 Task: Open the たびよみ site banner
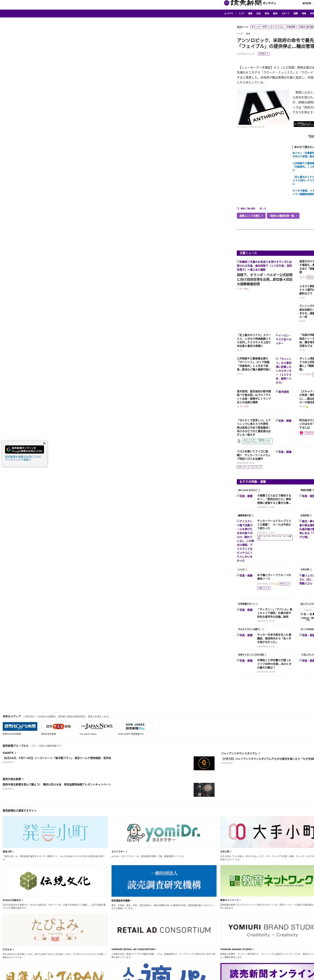coord(55,930)
